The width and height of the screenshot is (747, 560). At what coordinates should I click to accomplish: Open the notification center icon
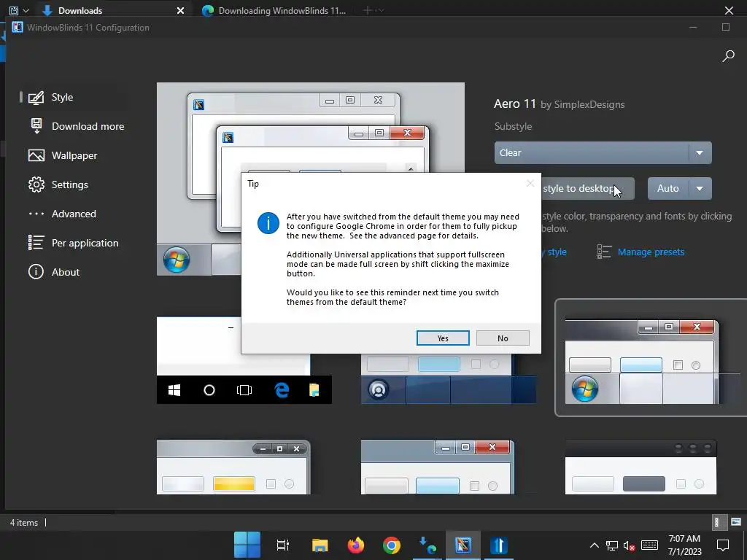723,545
